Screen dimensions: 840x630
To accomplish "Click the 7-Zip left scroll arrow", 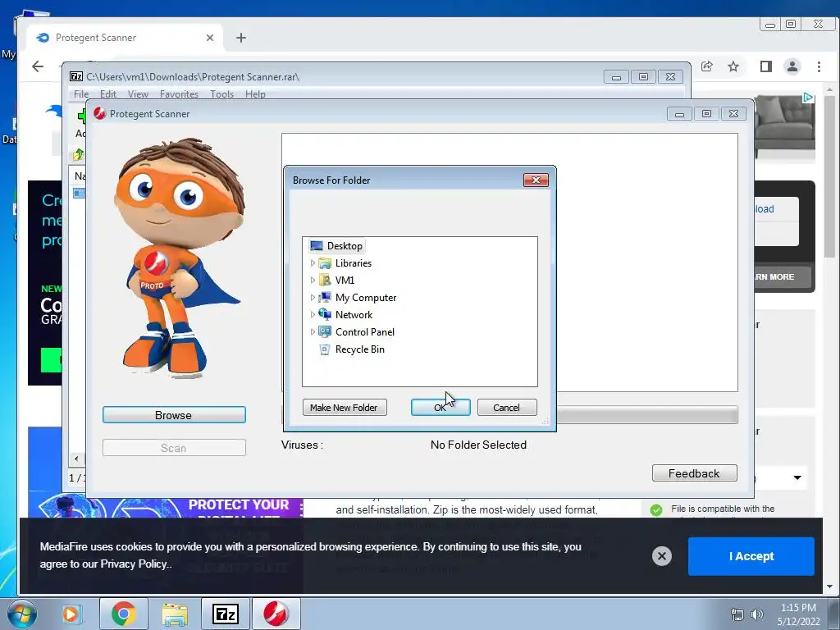I will (x=76, y=459).
